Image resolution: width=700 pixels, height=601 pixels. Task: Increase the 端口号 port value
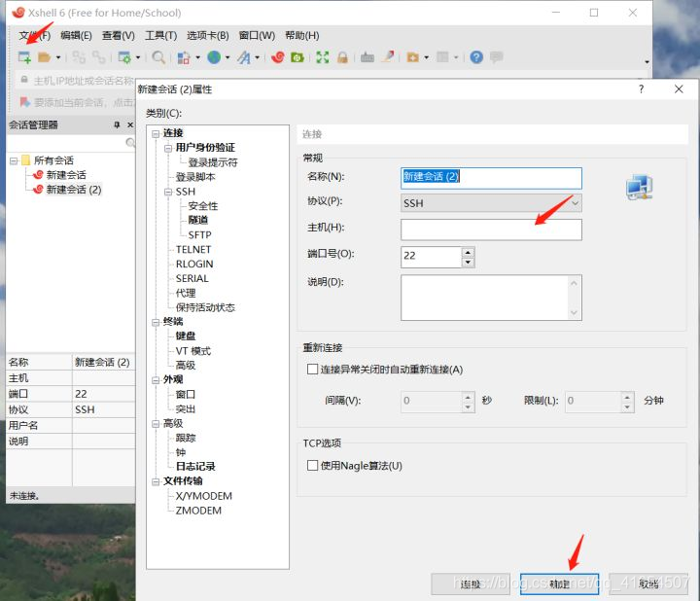[468, 252]
